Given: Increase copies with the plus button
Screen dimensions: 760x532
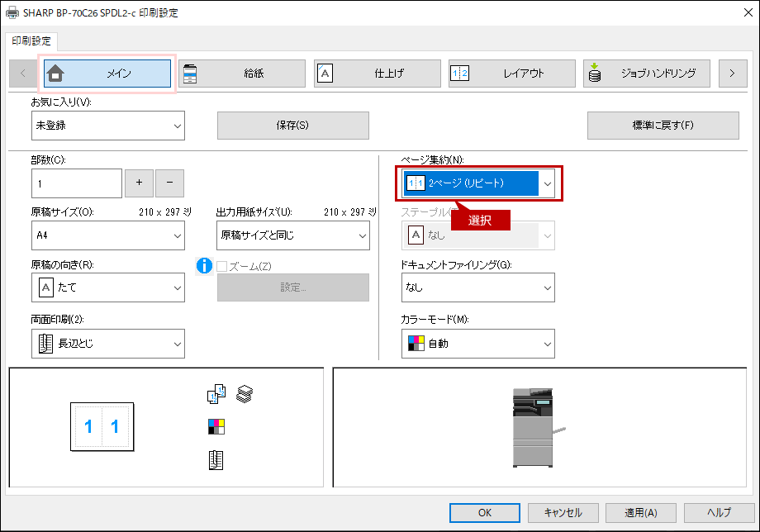Looking at the screenshot, I should pos(139,183).
